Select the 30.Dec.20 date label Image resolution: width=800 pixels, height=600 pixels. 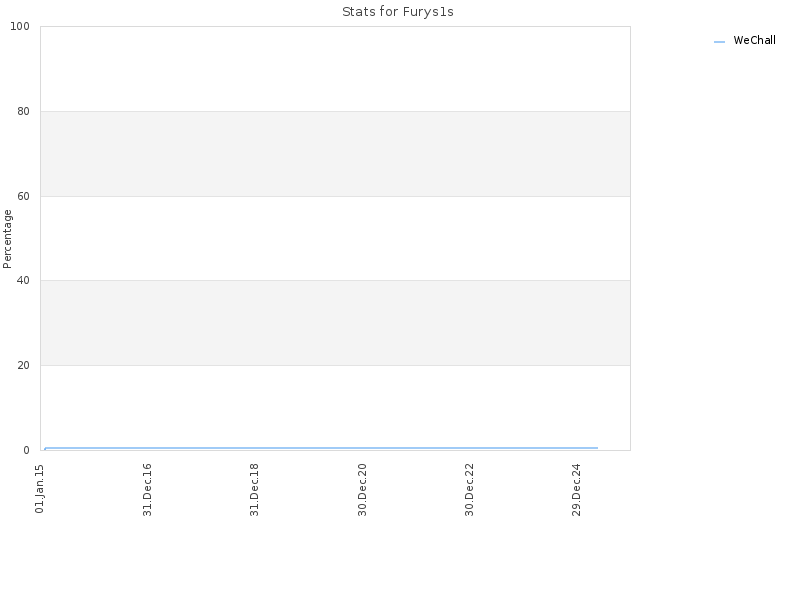pyautogui.click(x=362, y=490)
